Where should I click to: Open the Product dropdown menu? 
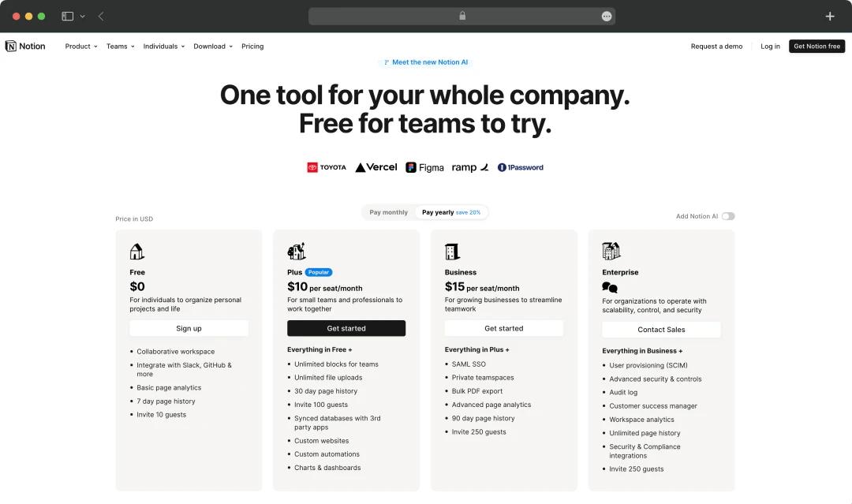(x=80, y=46)
